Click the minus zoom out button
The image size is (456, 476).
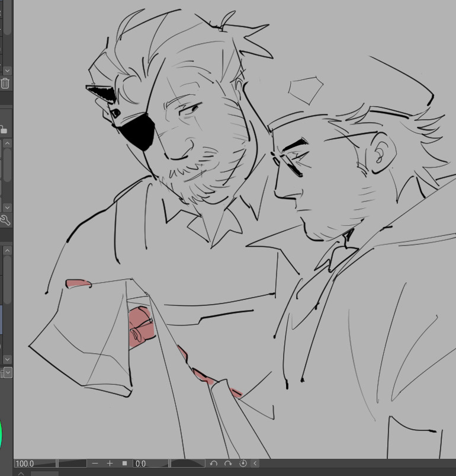(x=95, y=464)
